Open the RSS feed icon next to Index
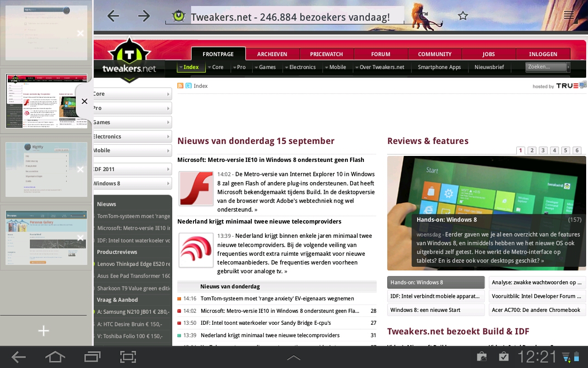The height and width of the screenshot is (368, 588). (x=181, y=86)
